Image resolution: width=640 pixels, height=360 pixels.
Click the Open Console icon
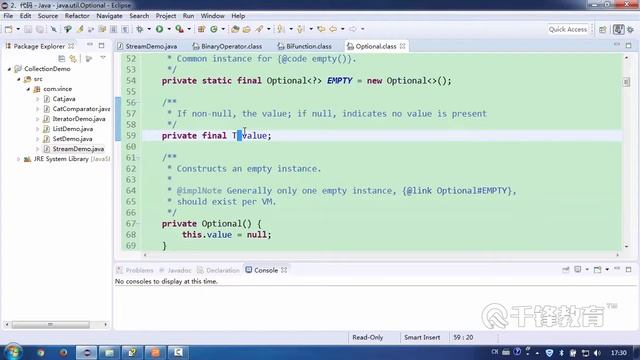[598, 269]
